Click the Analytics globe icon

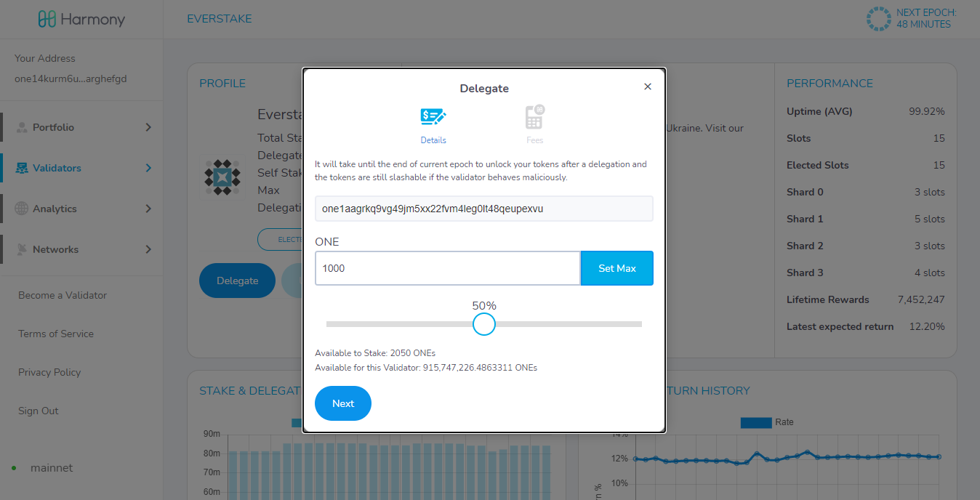pyautogui.click(x=22, y=209)
